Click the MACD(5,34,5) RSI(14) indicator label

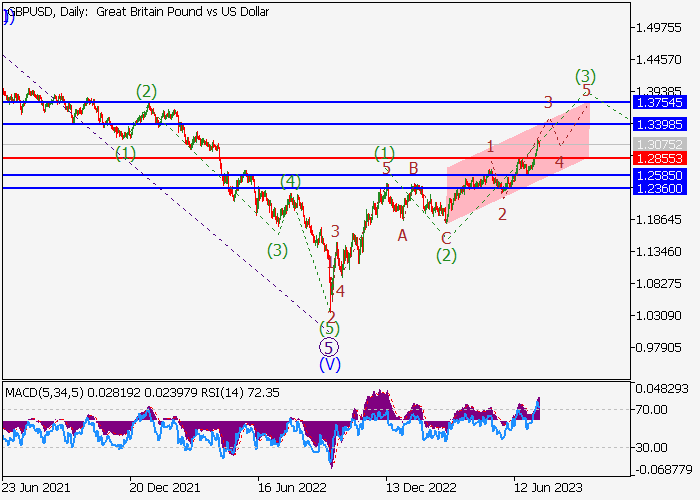[142, 393]
